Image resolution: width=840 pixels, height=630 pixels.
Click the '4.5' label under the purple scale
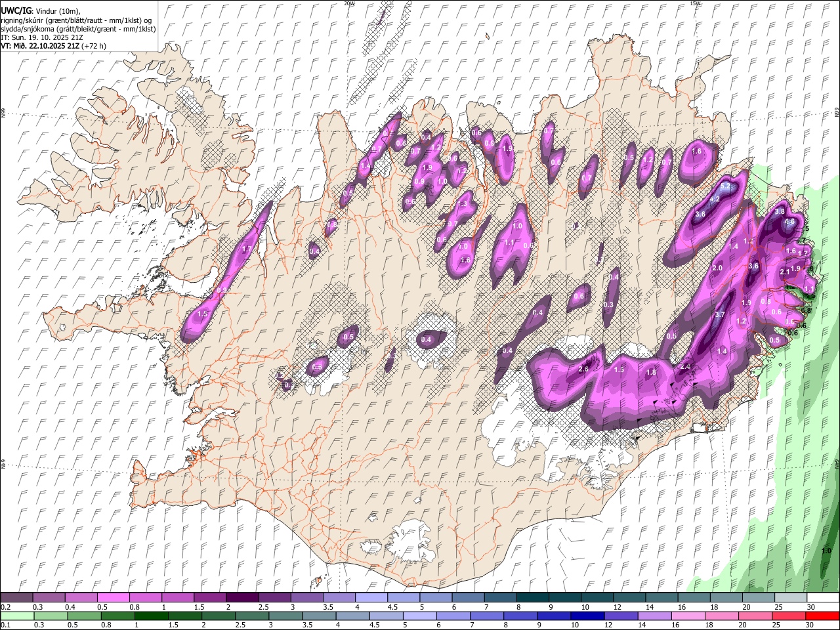click(392, 607)
